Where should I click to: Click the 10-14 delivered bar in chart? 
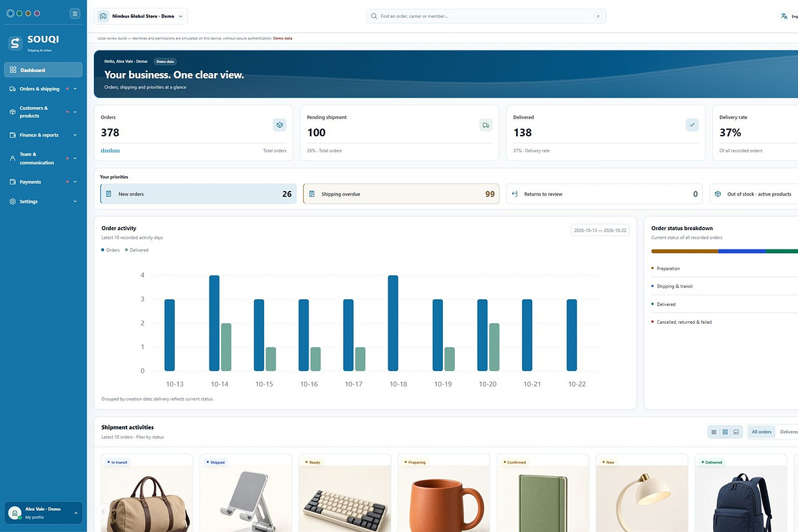coord(226,347)
